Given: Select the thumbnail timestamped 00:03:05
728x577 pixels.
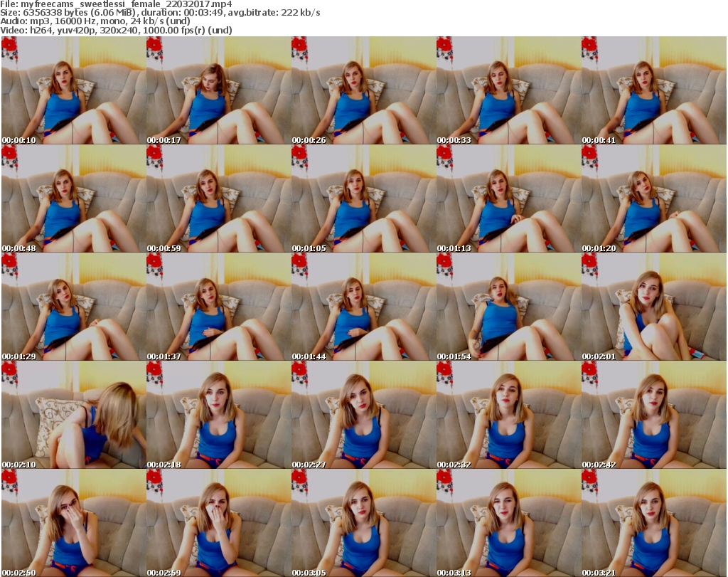Looking at the screenshot, I should coord(363,523).
